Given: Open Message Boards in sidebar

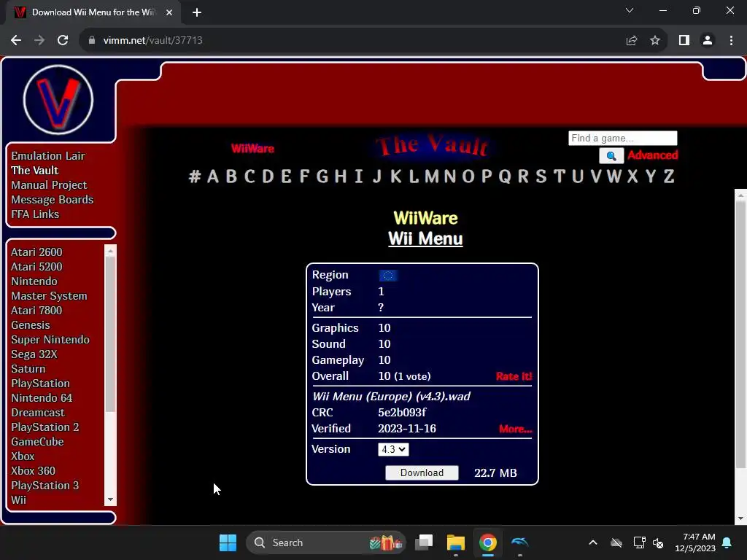Looking at the screenshot, I should 52,200.
